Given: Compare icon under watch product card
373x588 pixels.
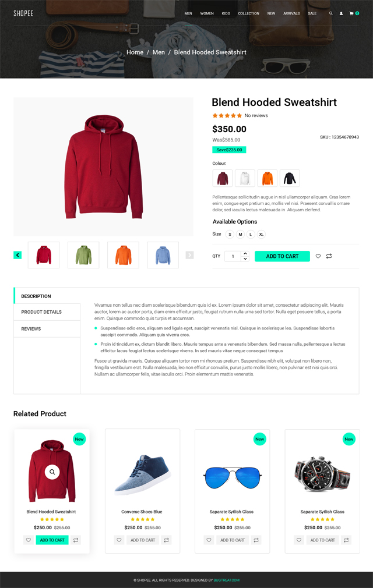Looking at the screenshot, I should click(346, 540).
